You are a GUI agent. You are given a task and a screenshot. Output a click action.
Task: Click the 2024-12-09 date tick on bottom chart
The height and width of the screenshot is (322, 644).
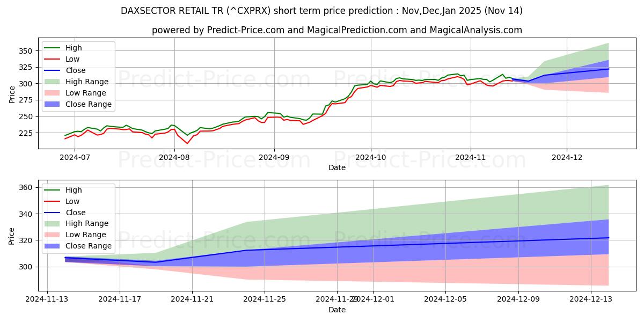pos(518,299)
